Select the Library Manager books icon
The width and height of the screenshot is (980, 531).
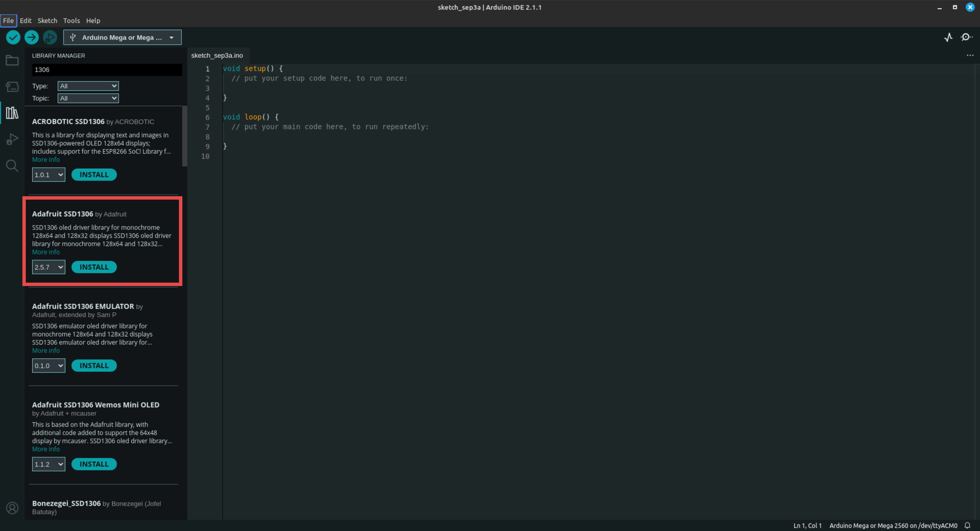tap(12, 113)
